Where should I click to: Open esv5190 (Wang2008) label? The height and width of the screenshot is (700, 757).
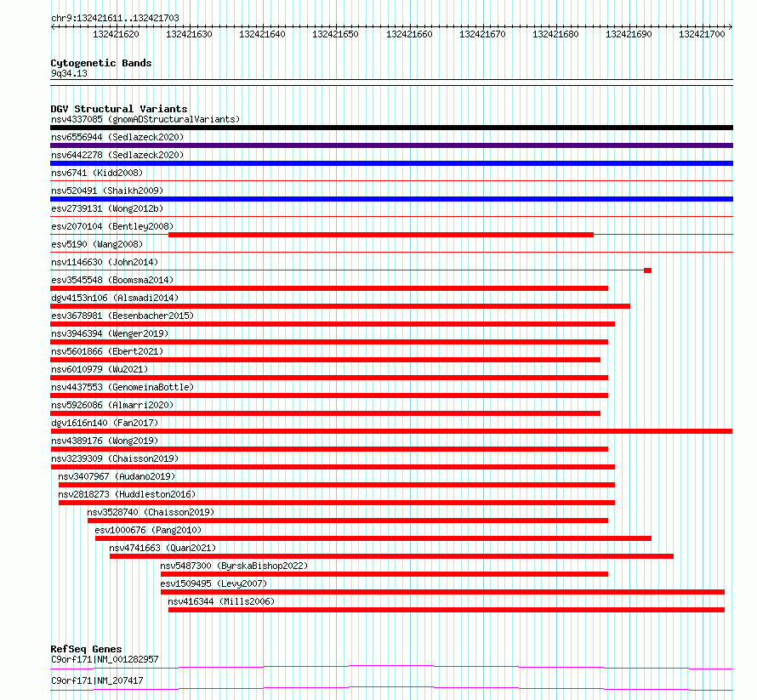click(x=97, y=244)
